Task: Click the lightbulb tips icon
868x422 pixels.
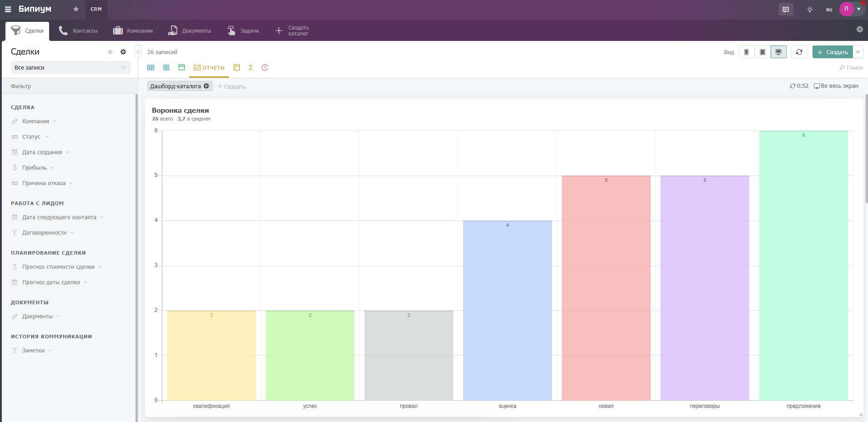Action: 810,10
